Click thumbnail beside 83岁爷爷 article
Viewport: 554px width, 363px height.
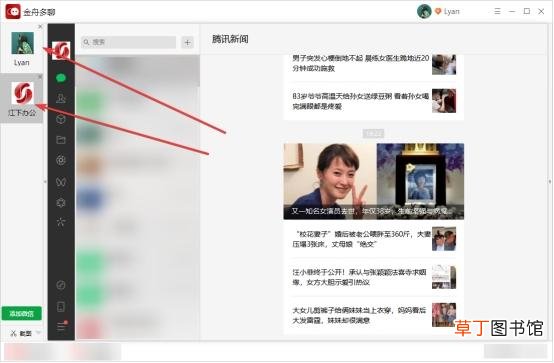click(444, 101)
